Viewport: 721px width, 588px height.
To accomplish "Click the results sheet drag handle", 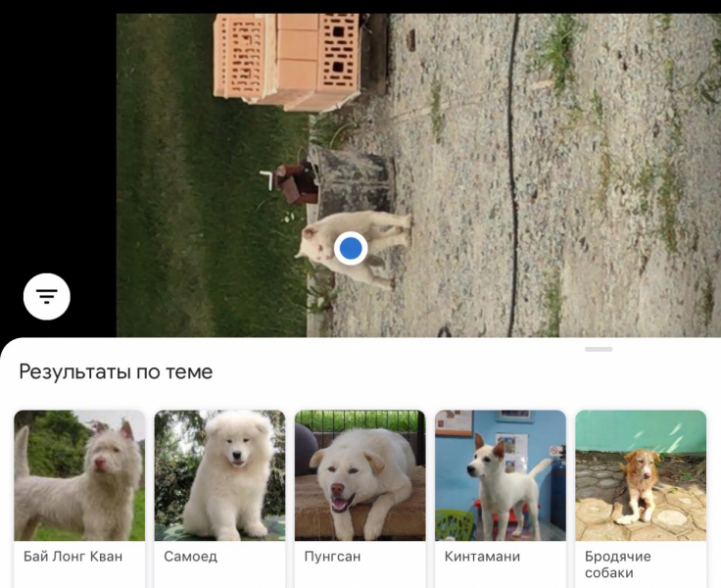I will (598, 349).
